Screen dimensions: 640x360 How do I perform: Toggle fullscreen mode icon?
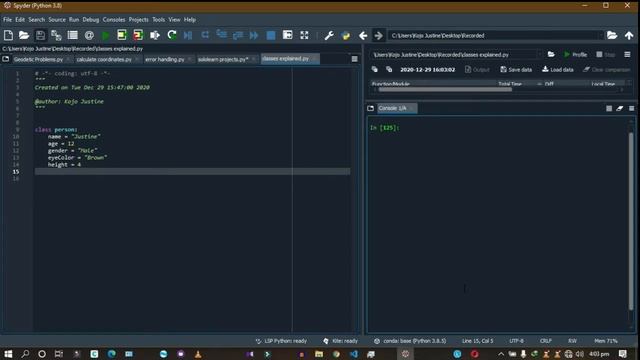pos(304,35)
